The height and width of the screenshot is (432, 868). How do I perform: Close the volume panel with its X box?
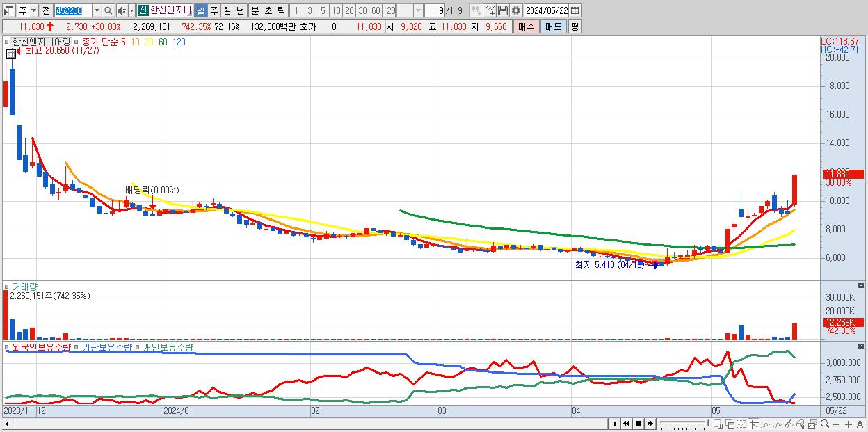[862, 286]
